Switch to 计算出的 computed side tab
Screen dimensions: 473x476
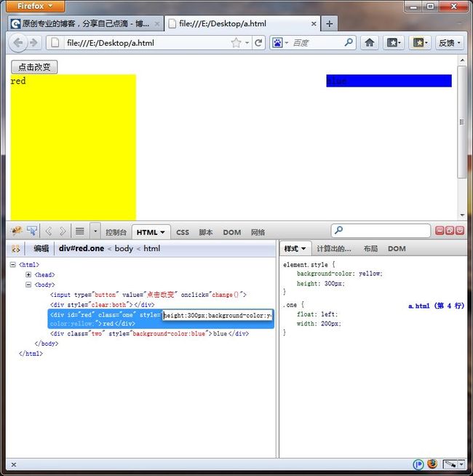(334, 249)
